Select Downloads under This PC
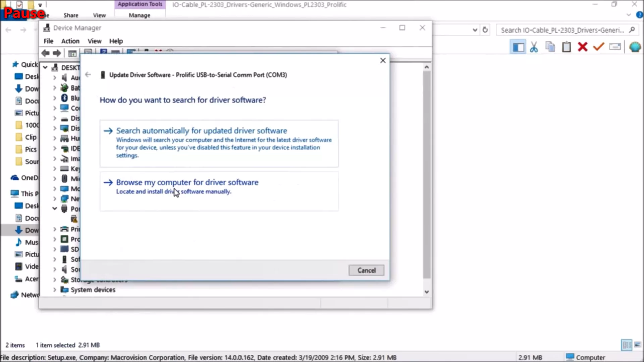This screenshot has height=362, width=644. pos(27,230)
